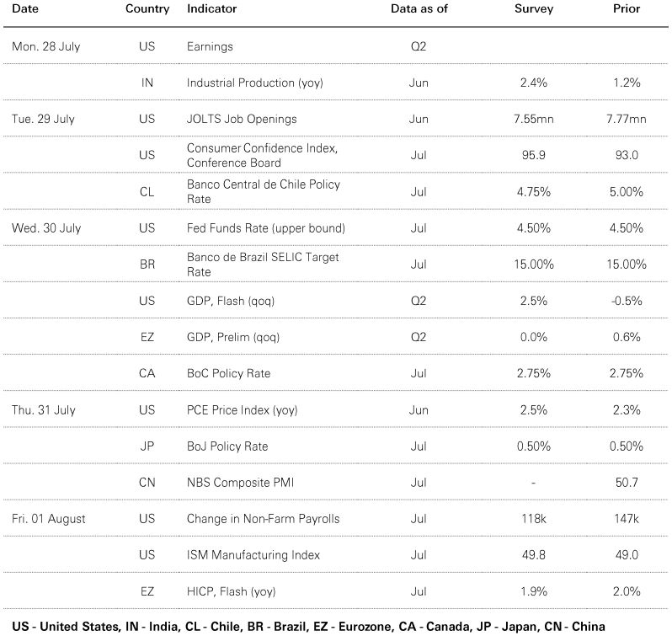This screenshot has height=636, width=672.
Task: Click the Change in Non-Farm Payrolls text
Action: click(263, 519)
